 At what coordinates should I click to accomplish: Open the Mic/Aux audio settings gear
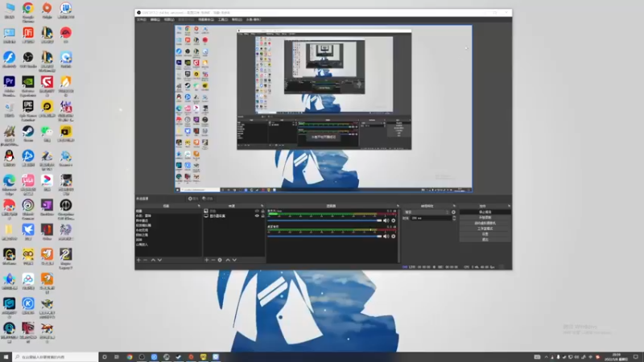[x=394, y=220]
